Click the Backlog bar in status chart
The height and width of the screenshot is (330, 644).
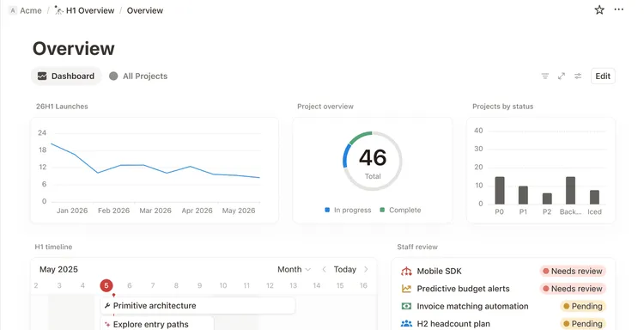pyautogui.click(x=570, y=190)
